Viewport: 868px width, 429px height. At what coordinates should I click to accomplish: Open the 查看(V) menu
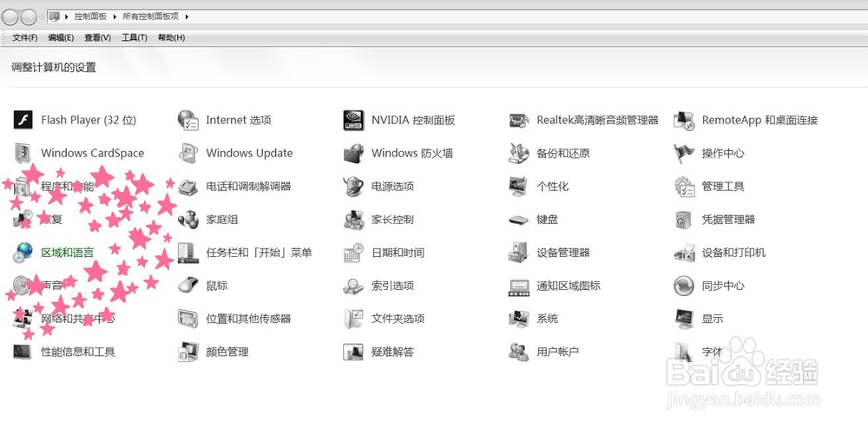click(x=97, y=37)
